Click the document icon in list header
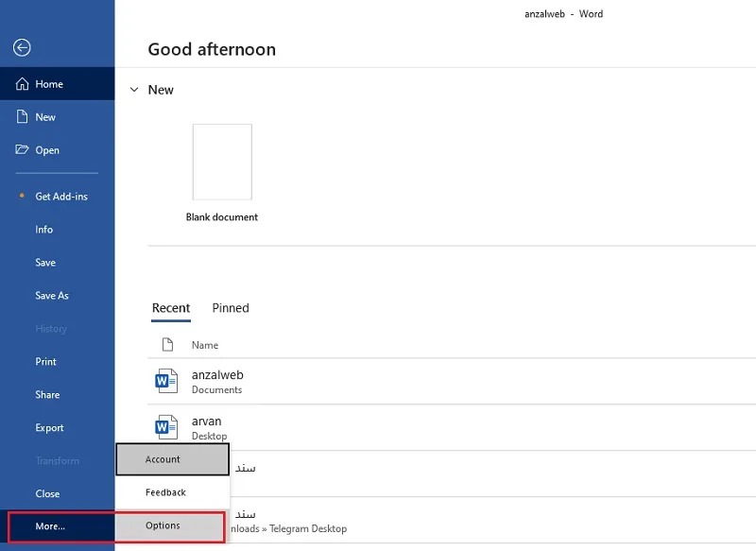 click(167, 345)
